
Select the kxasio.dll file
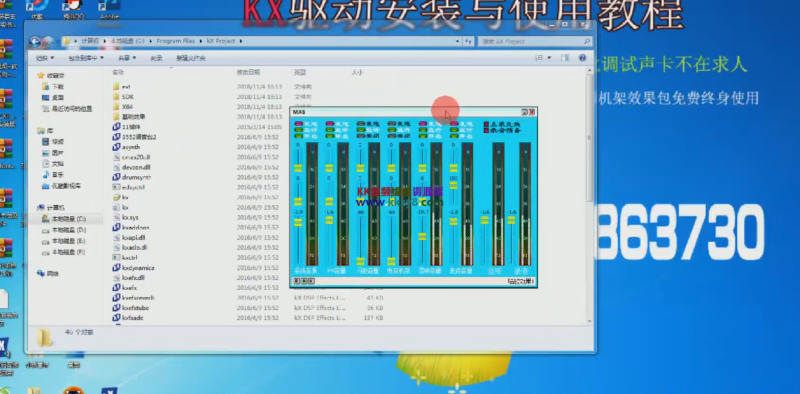point(130,247)
